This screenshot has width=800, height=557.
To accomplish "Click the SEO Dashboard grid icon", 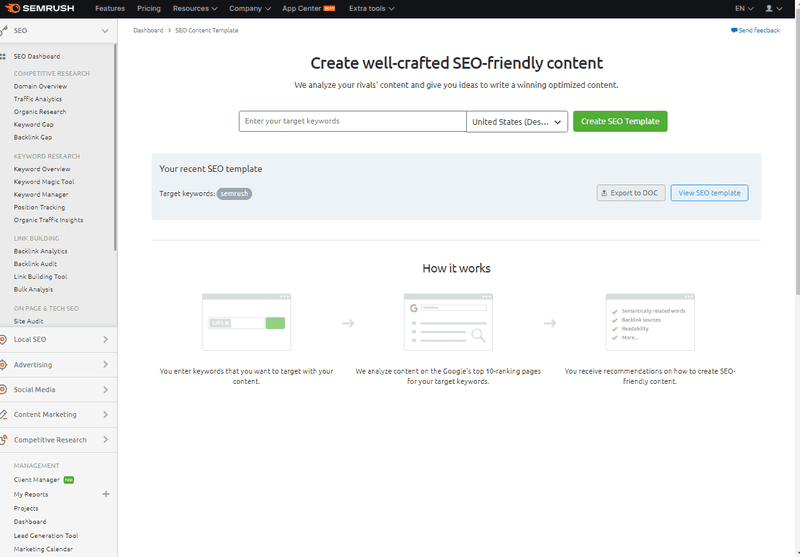I will [3, 57].
